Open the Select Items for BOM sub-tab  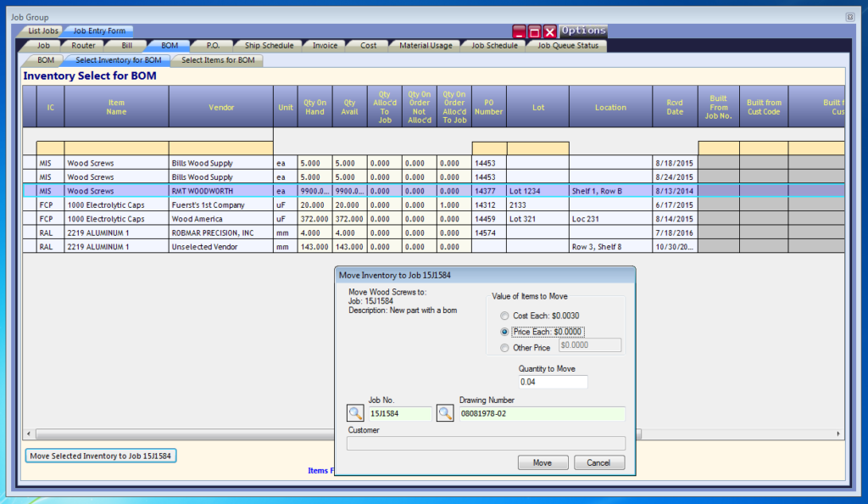218,59
